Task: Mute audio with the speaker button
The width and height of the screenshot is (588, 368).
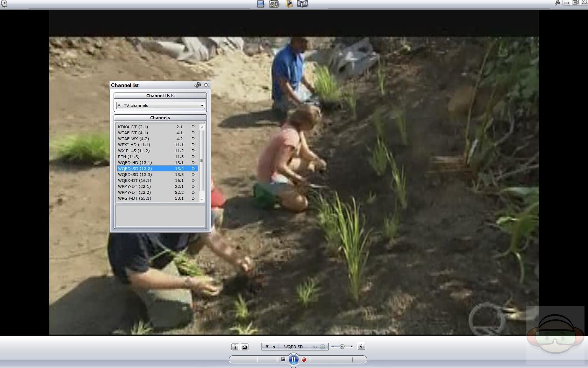Action: 361,347
